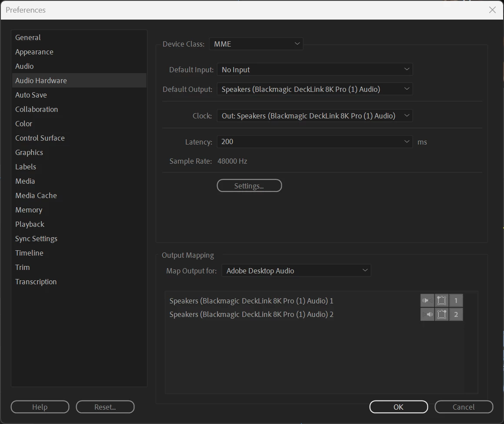
Task: Click the Output Mapping section label
Action: coord(188,255)
